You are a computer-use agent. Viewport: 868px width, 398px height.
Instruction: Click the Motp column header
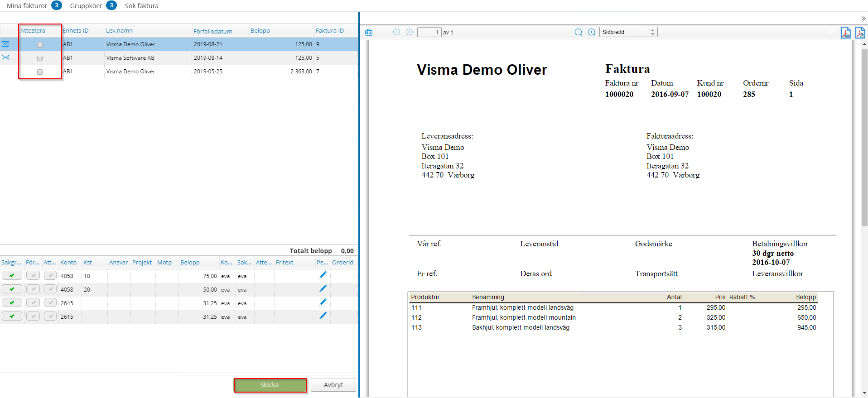click(164, 263)
